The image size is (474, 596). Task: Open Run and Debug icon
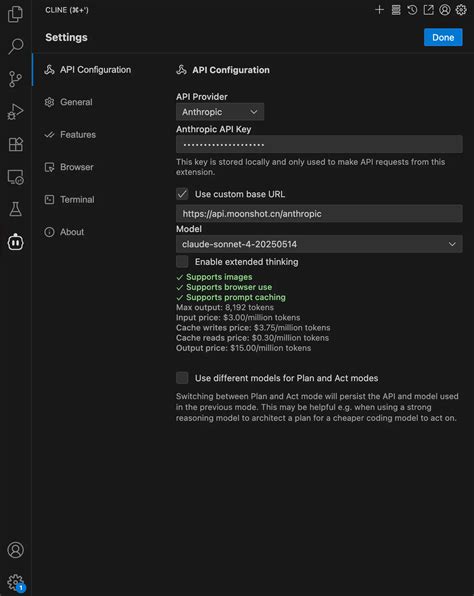(15, 111)
